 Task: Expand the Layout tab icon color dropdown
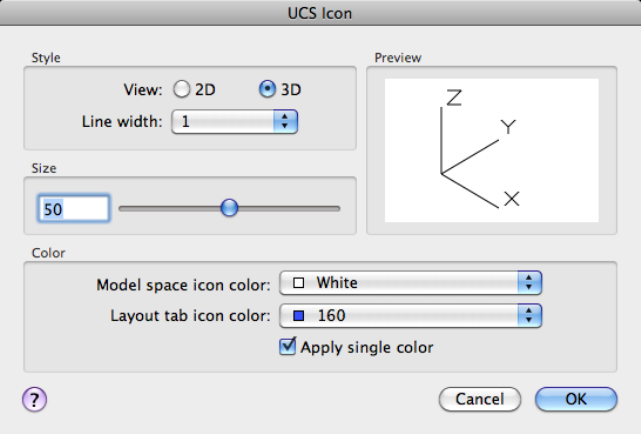pyautogui.click(x=410, y=317)
